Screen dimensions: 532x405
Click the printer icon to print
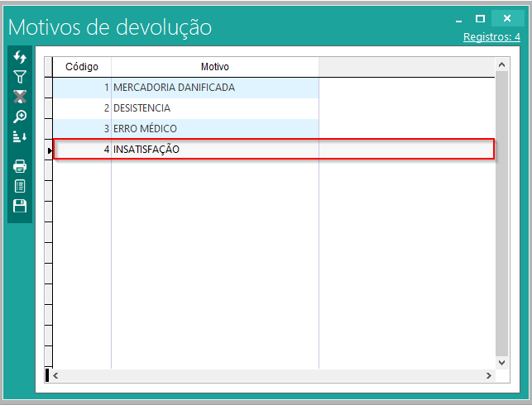[x=20, y=166]
